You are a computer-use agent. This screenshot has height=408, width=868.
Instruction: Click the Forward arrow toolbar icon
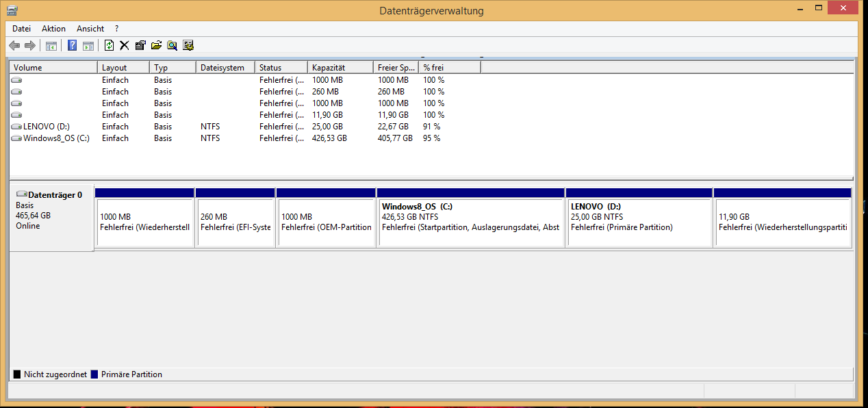point(30,46)
